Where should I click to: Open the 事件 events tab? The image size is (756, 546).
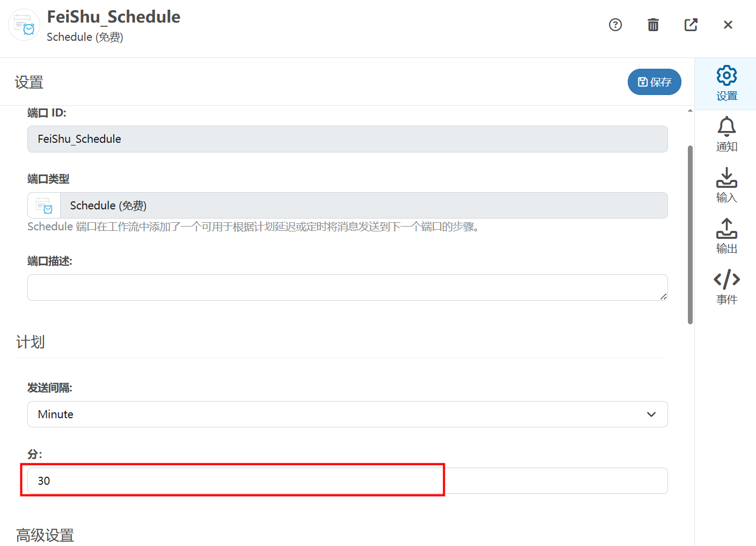(x=726, y=287)
